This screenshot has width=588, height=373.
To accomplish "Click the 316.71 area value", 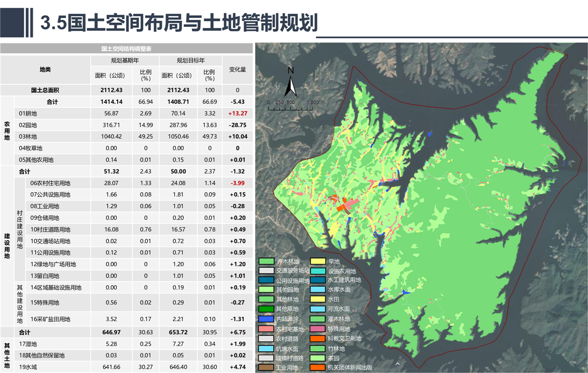I will click(x=111, y=125).
